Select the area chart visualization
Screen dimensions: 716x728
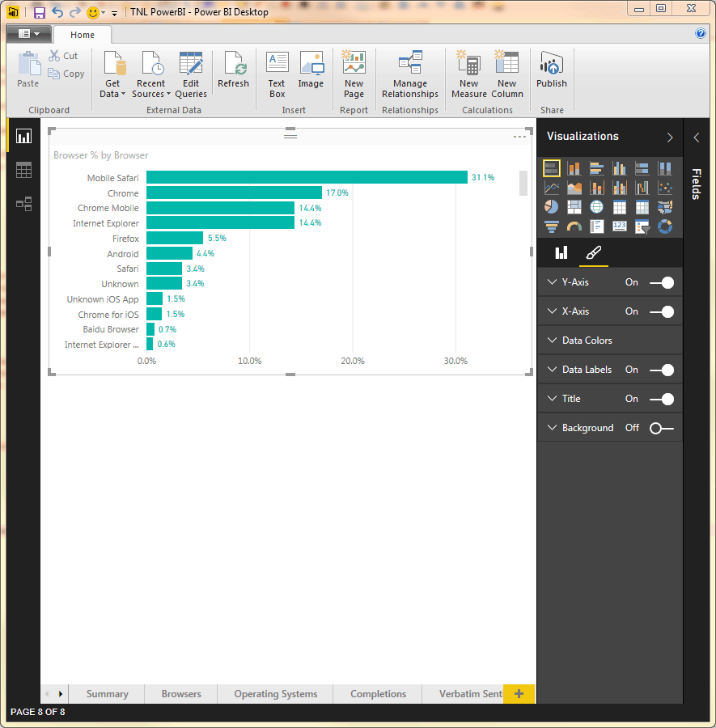coord(574,188)
